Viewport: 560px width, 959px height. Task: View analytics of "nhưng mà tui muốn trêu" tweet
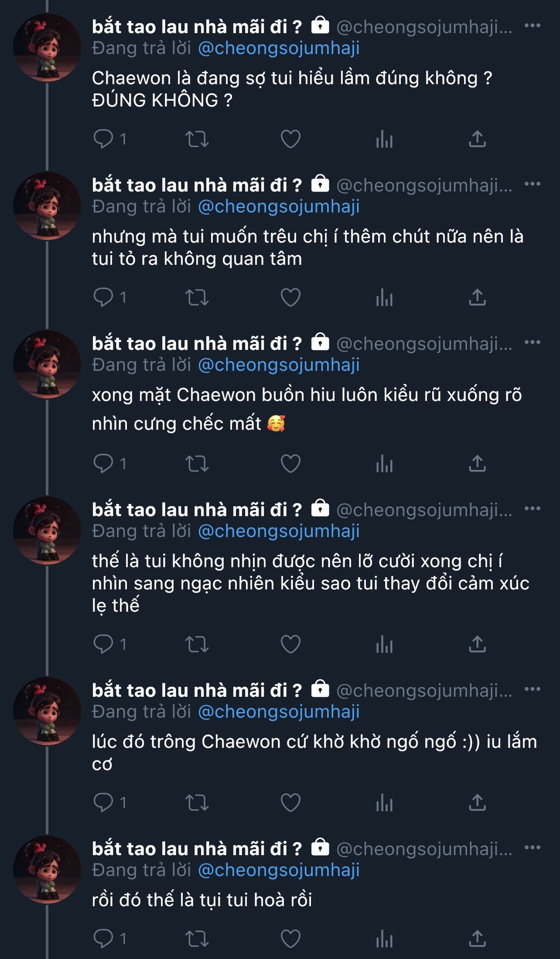[x=384, y=298]
